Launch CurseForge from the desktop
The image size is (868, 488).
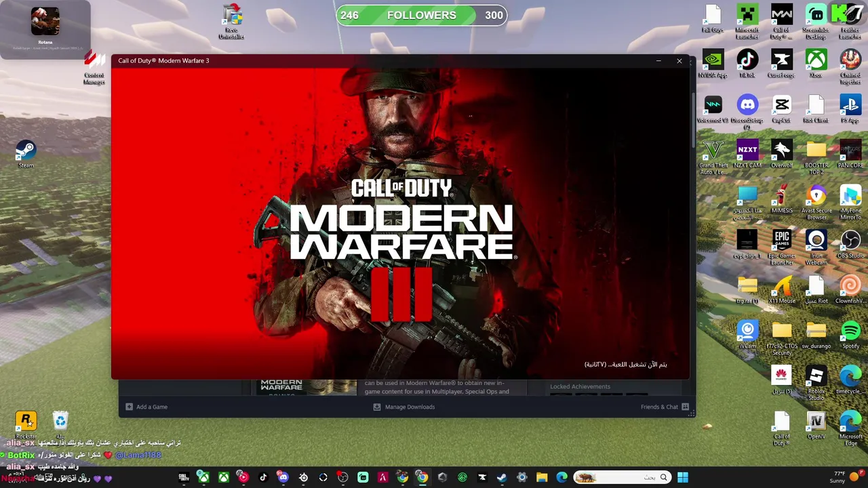point(782,64)
